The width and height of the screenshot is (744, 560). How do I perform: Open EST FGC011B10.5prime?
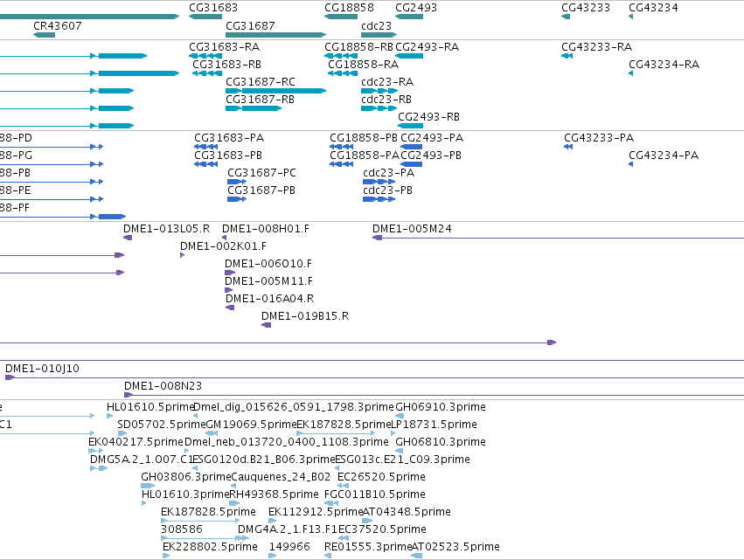(375, 495)
